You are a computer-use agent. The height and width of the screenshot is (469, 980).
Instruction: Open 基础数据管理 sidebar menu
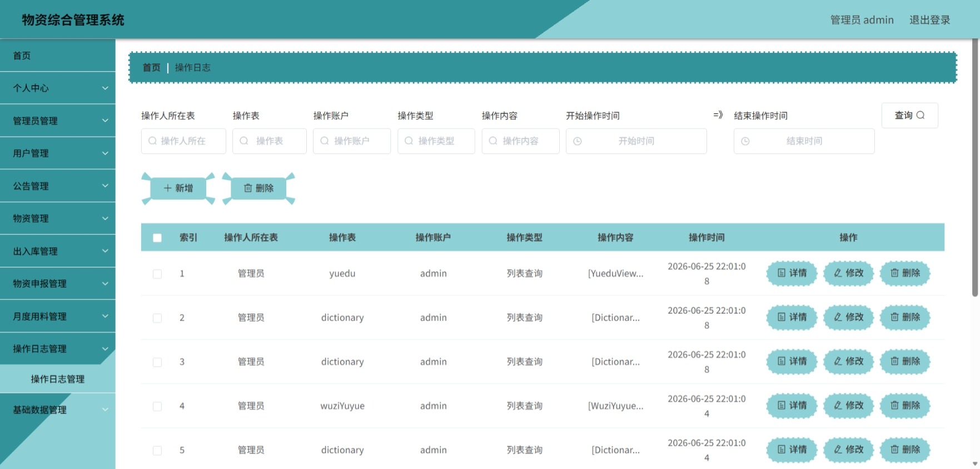pos(58,410)
